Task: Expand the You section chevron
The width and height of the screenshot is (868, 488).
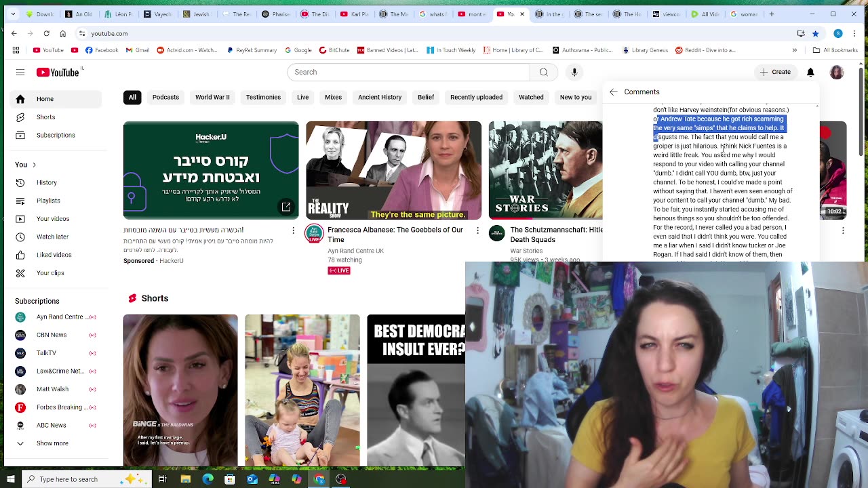Action: point(34,165)
